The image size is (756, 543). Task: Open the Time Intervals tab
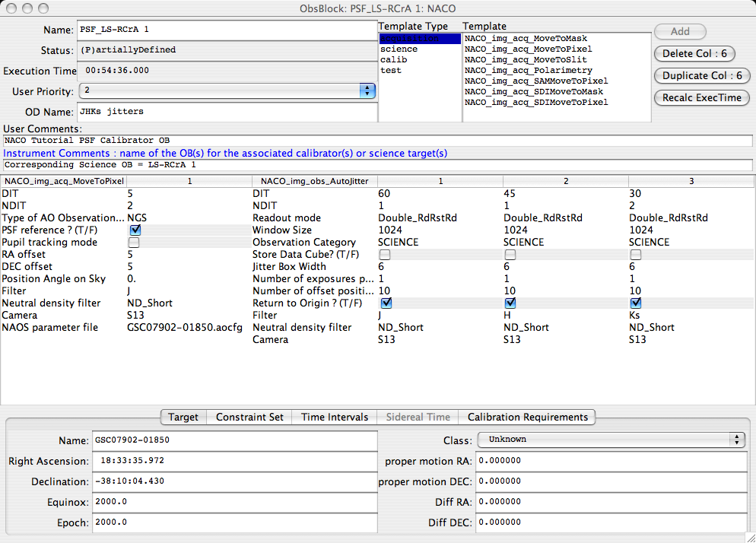(335, 417)
